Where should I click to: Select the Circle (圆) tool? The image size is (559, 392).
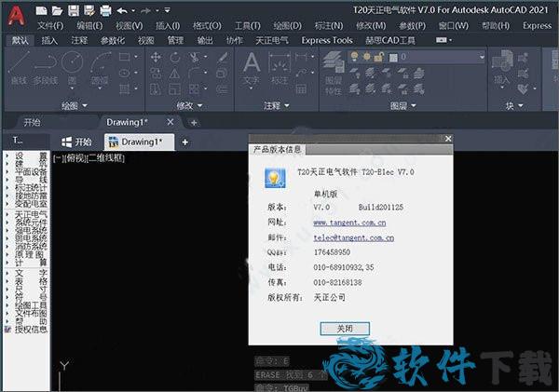coord(72,68)
